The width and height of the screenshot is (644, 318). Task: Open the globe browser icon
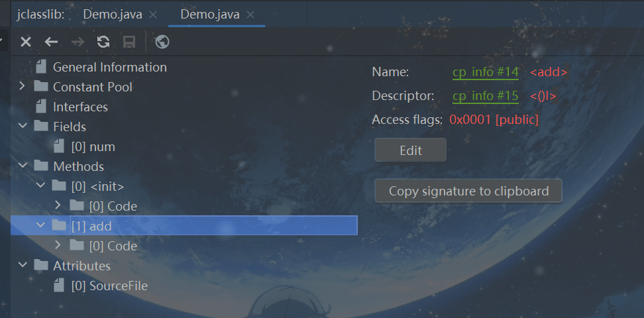coord(162,42)
